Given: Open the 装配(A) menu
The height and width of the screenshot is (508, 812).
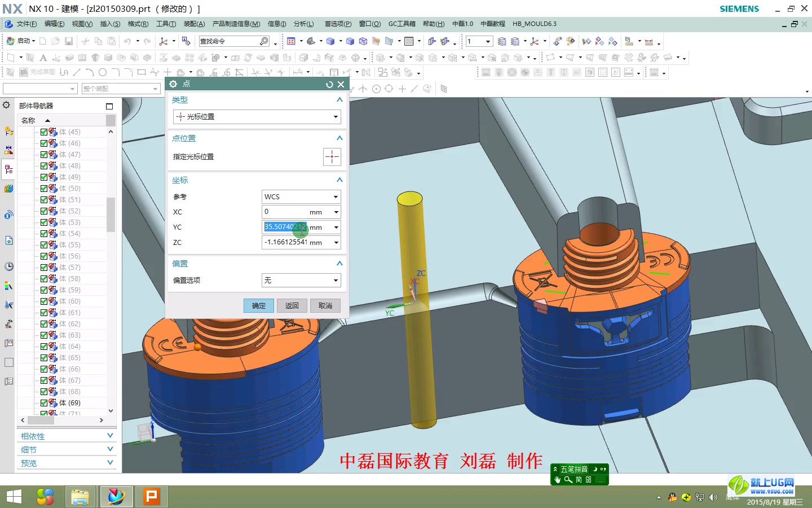Looking at the screenshot, I should click(194, 24).
